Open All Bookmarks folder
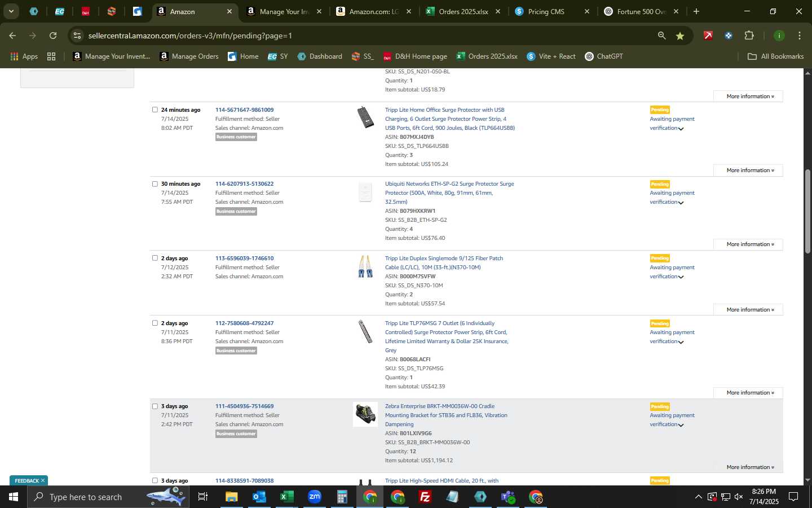Image resolution: width=812 pixels, height=508 pixels. tap(775, 56)
